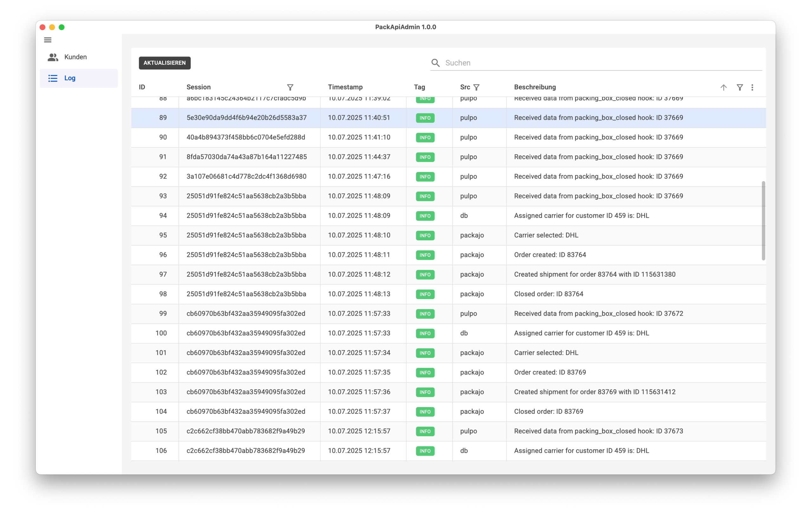
Task: Click INFO tag in row 89
Action: pyautogui.click(x=425, y=118)
